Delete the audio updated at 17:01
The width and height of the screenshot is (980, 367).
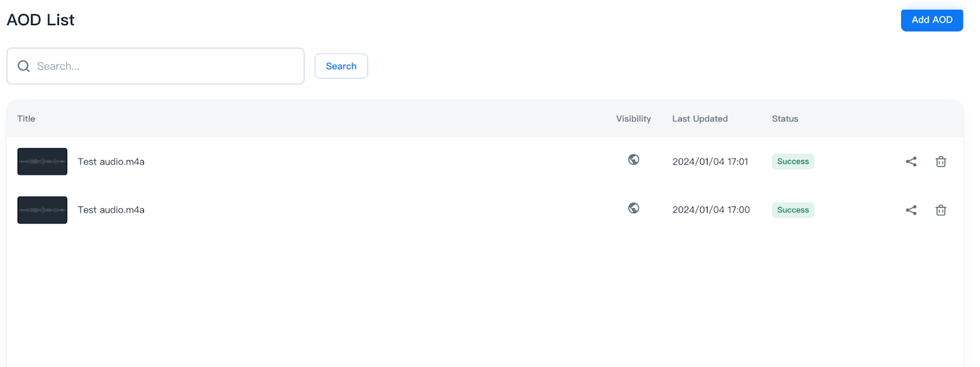click(x=941, y=162)
